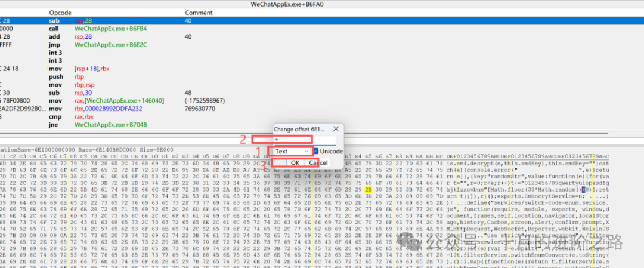Screen dimensions: 644x268
Task: Click the ASCII line starting 'is.sm4.decrypt(e,this.sm4Key)'
Action: coord(527,163)
